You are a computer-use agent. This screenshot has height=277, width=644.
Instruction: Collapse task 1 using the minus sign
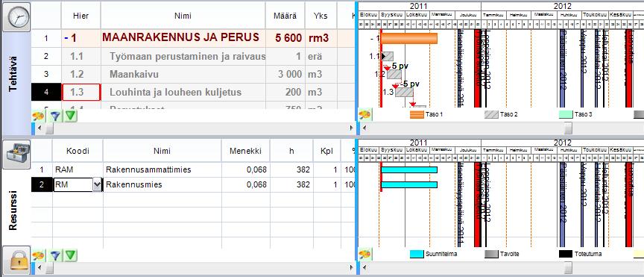point(66,38)
